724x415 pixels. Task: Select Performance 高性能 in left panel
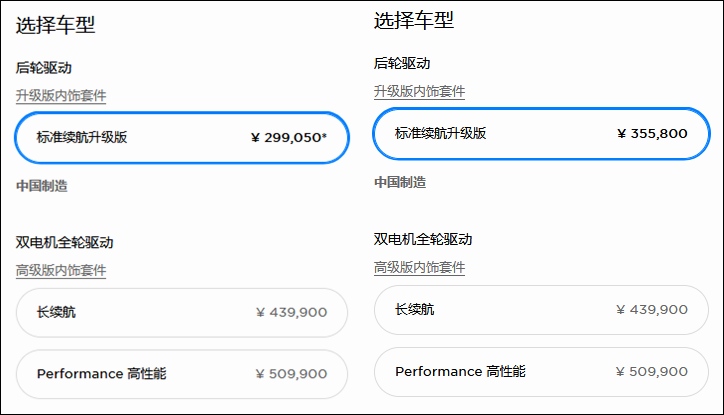[181, 374]
